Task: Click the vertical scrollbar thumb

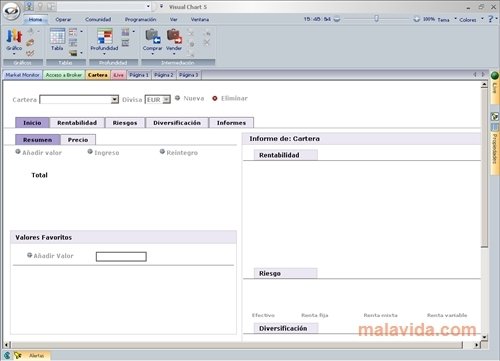Action: coord(484,167)
